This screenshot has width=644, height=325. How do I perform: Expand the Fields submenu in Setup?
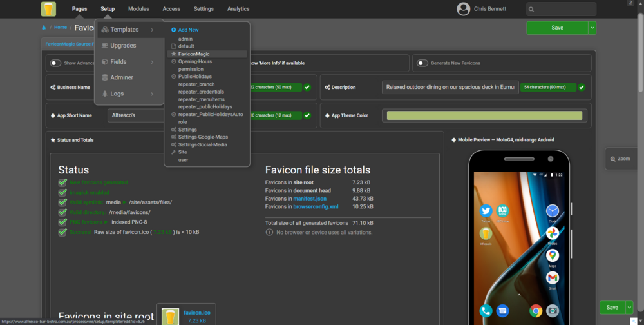coord(153,62)
